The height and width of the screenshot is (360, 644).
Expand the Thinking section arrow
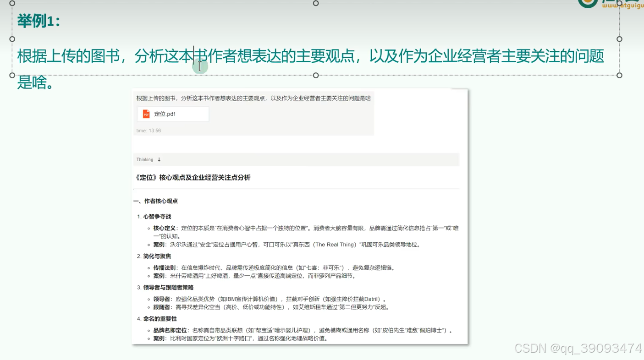click(x=159, y=160)
